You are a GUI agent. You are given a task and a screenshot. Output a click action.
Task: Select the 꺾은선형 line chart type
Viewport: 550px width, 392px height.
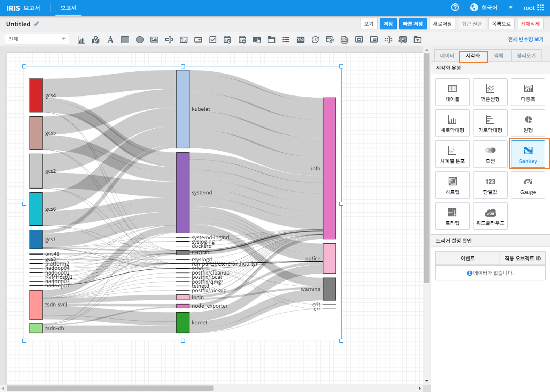pos(490,92)
